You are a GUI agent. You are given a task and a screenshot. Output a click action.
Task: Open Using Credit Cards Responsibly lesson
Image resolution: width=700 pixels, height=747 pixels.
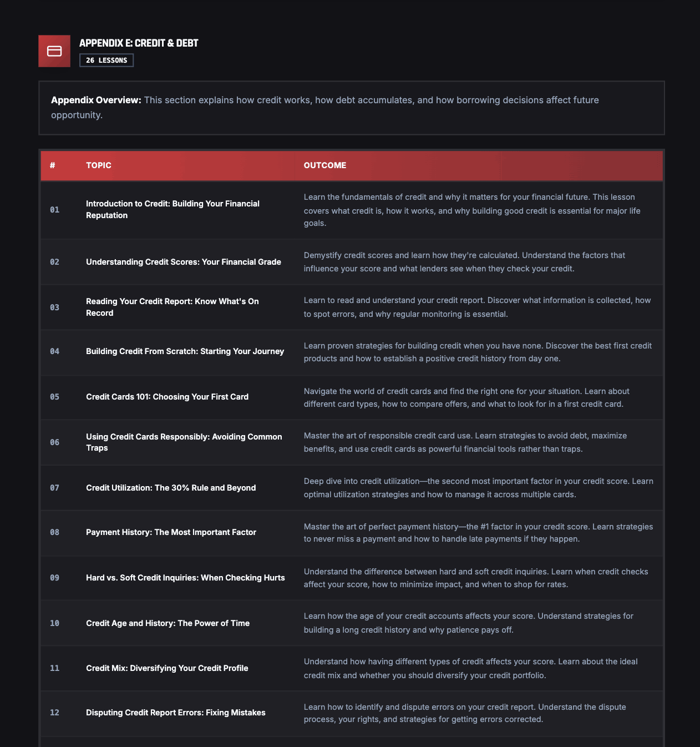184,442
